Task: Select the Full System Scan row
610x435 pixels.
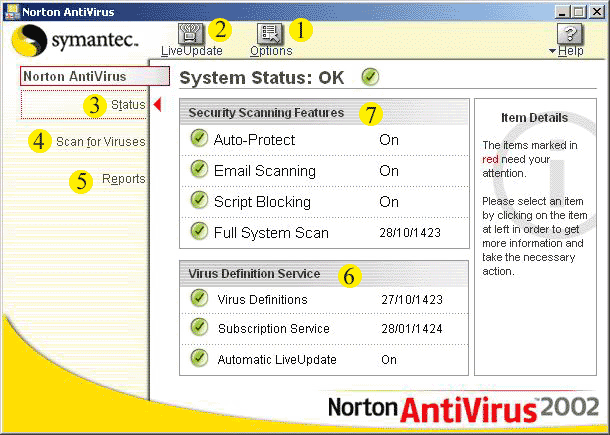Action: pyautogui.click(x=324, y=233)
